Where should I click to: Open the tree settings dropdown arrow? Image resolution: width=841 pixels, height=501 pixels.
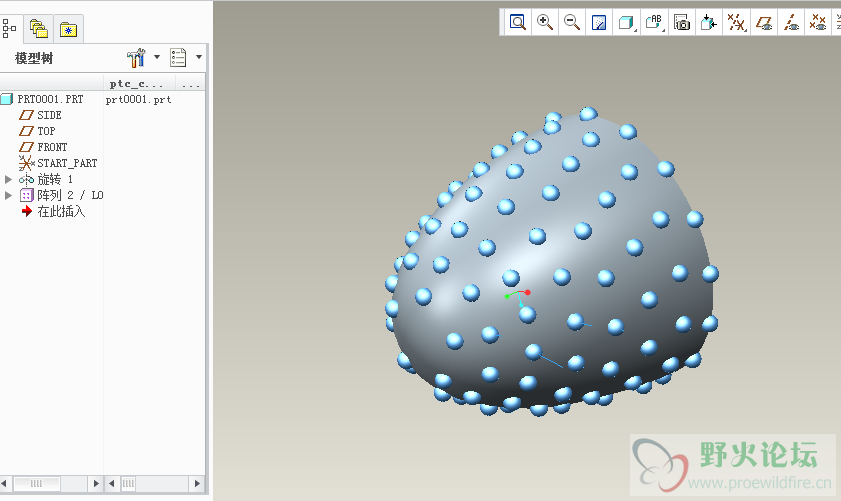(x=157, y=57)
